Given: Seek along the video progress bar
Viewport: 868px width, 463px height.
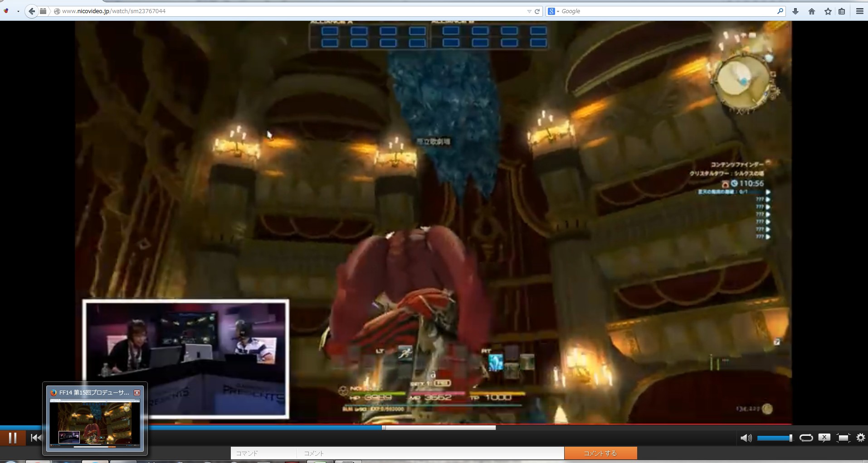Looking at the screenshot, I should coord(434,427).
